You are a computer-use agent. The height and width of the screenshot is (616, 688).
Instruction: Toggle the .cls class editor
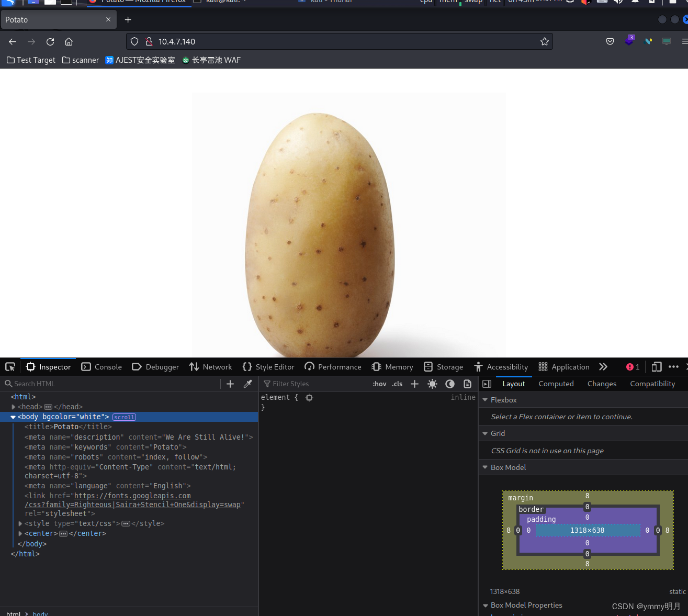tap(397, 384)
